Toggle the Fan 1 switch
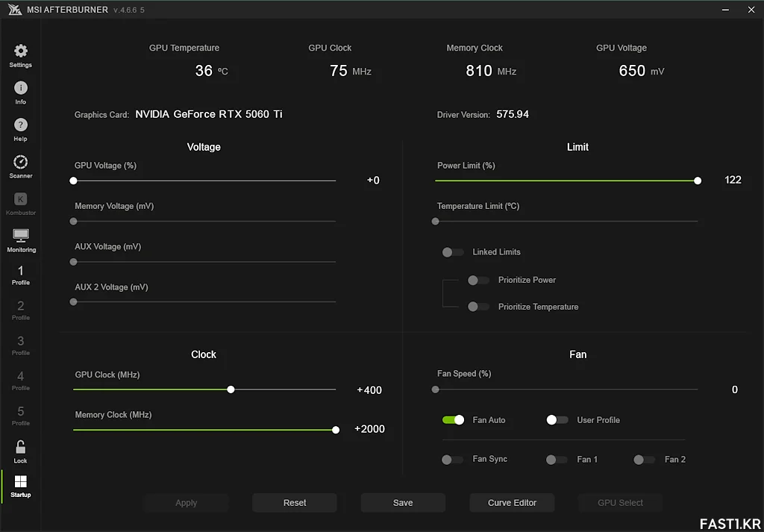The image size is (764, 532). pos(557,460)
